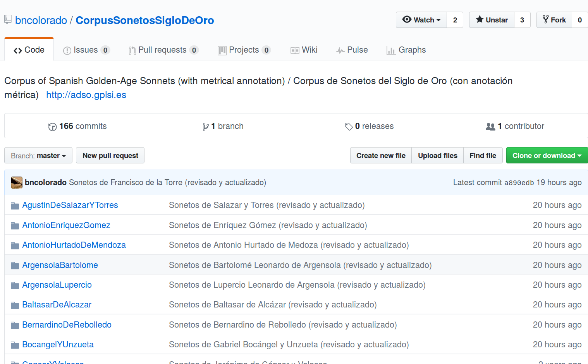Open the Wiki tab
The height and width of the screenshot is (364, 588).
[x=304, y=50]
